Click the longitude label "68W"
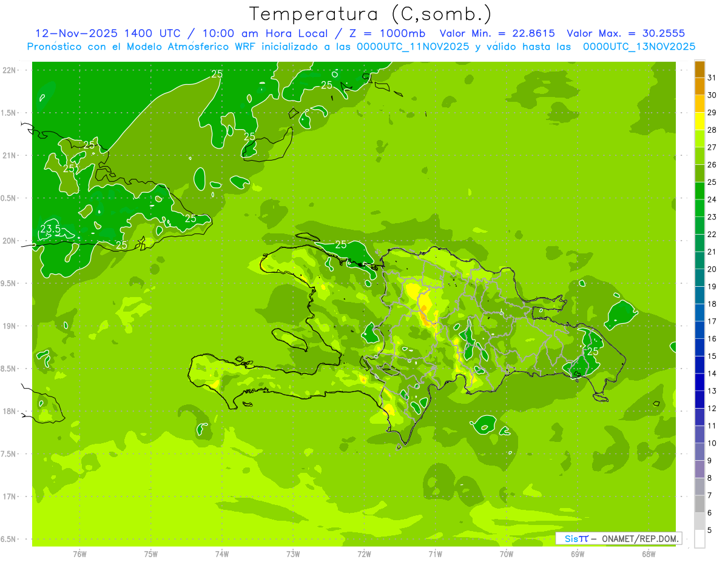728x562 pixels. (649, 554)
